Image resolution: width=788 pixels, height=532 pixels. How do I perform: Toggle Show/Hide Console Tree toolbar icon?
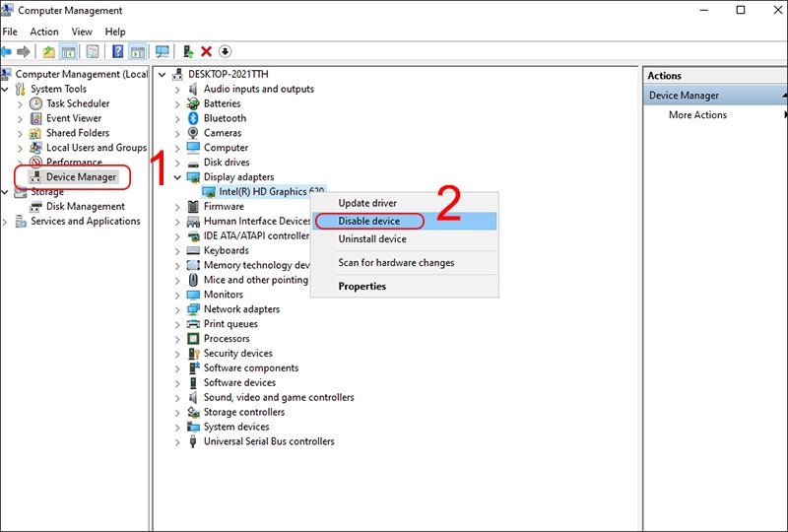pos(68,51)
